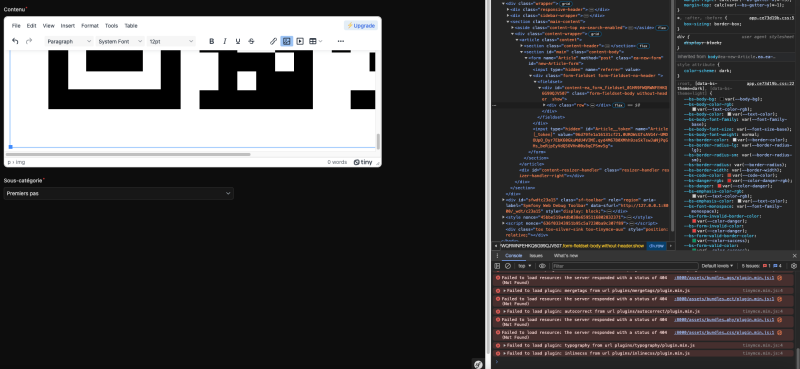Screen dimensions: 800x369
Task: Open the Format menu in editor
Action: pos(90,26)
